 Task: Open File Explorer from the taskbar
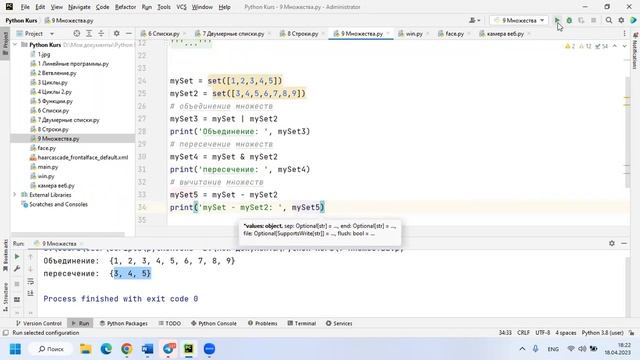86,349
